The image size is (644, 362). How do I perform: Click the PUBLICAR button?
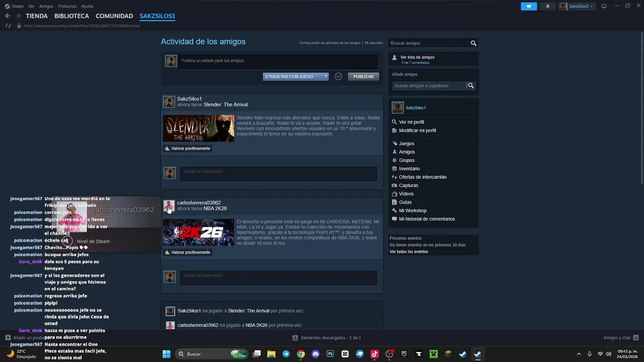363,76
